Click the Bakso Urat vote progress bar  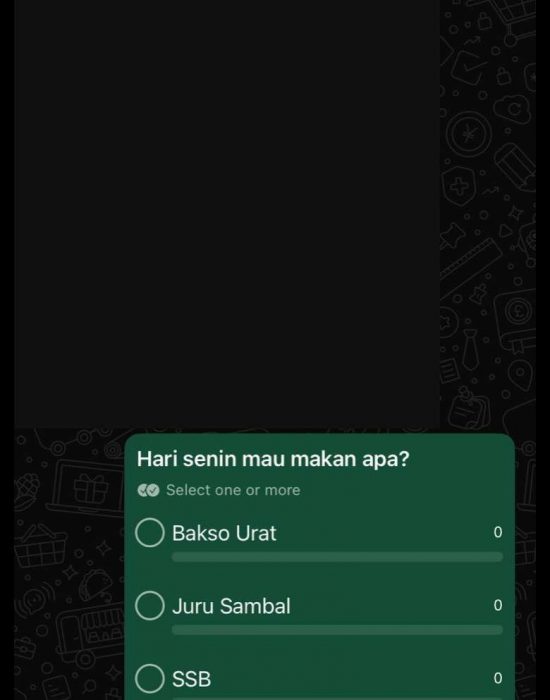coord(337,557)
